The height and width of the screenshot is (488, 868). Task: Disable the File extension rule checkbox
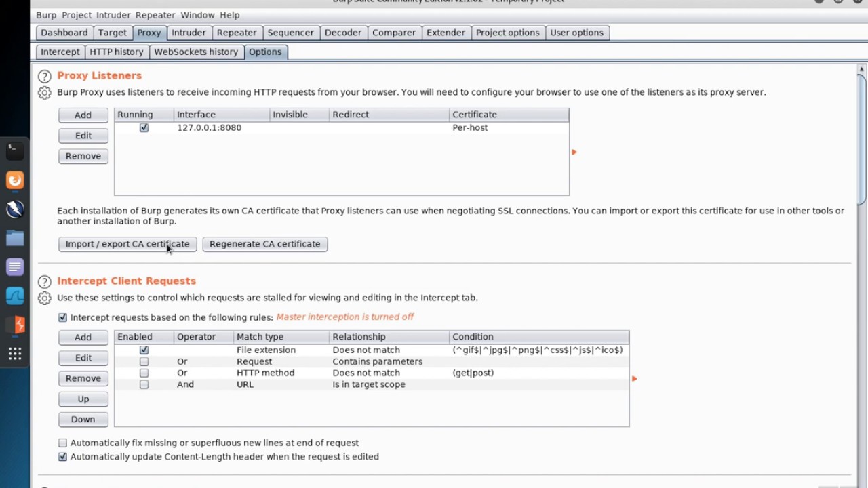(144, 350)
